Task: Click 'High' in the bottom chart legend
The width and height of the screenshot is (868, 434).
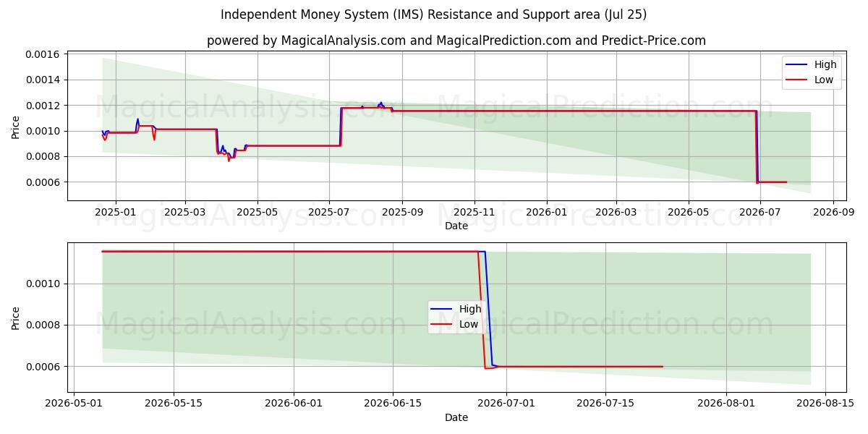Action: coord(470,310)
